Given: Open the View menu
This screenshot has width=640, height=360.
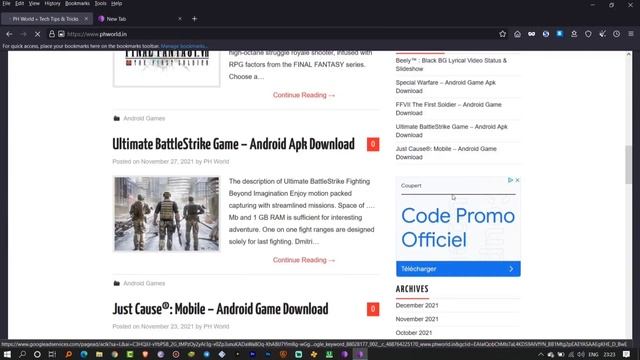Looking at the screenshot, I should [x=34, y=3].
